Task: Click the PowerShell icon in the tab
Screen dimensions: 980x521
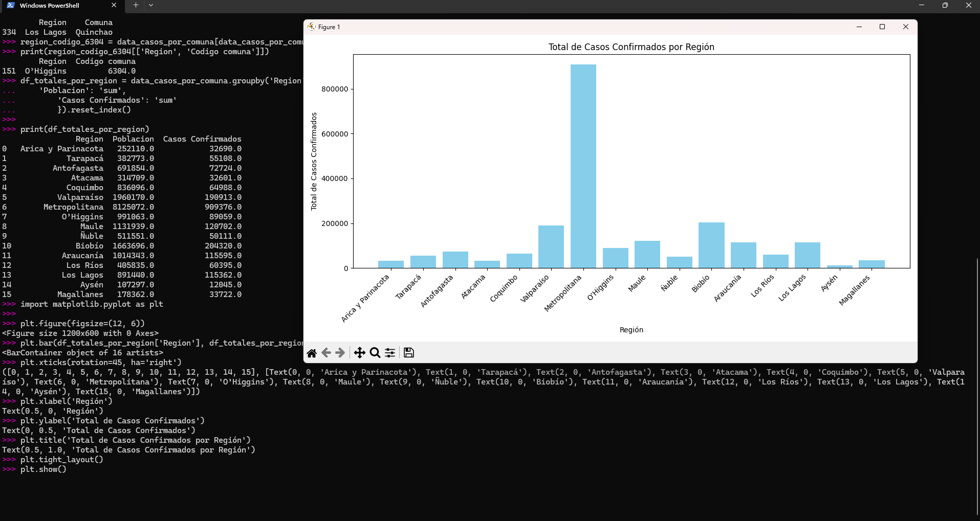Action: tap(11, 6)
